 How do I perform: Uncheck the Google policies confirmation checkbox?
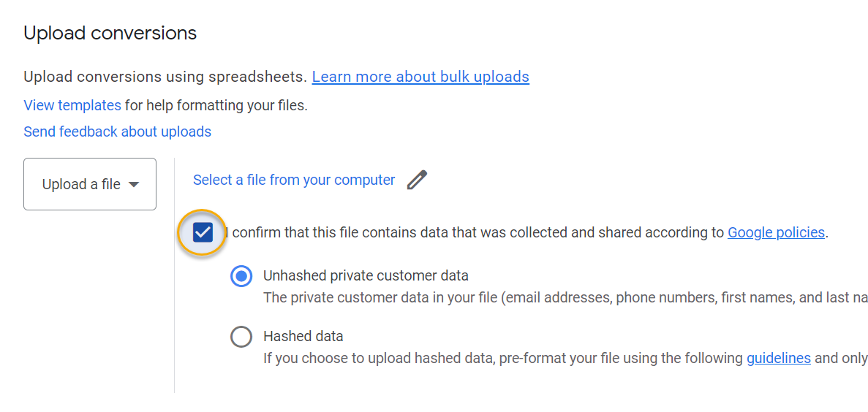click(x=203, y=233)
